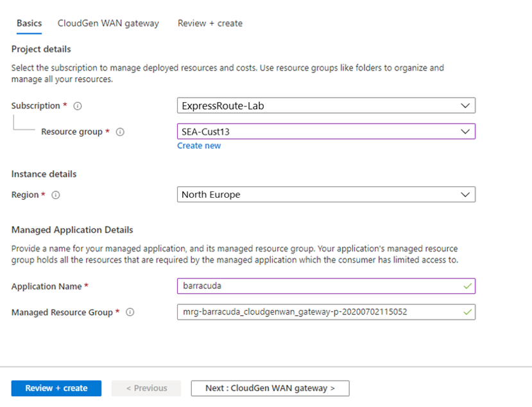Open the Subscription dropdown showing ExpressRoute-Lab
Image resolution: width=532 pixels, height=407 pixels.
click(326, 106)
